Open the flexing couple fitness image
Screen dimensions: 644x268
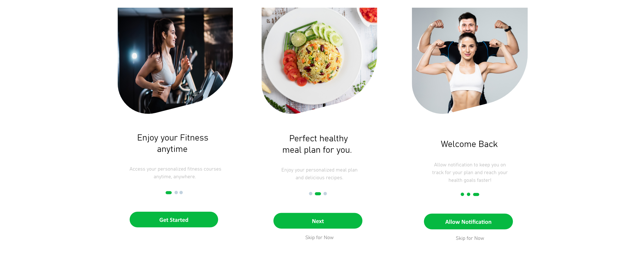(470, 61)
